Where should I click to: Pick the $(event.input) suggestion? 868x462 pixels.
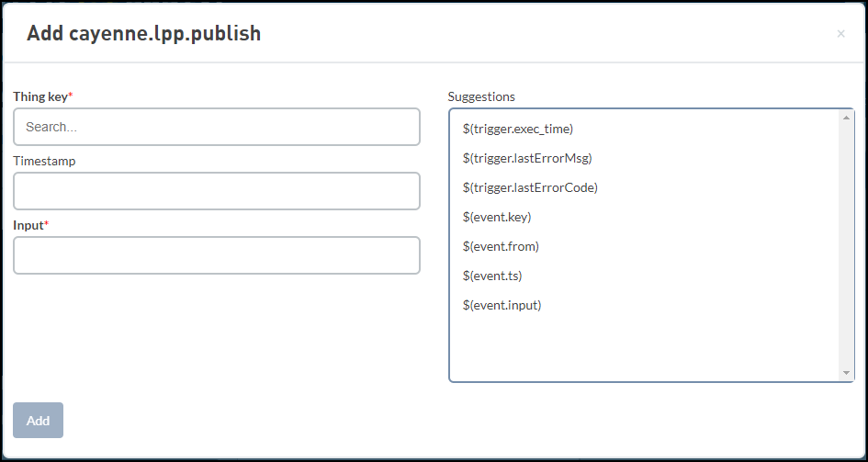(x=502, y=305)
